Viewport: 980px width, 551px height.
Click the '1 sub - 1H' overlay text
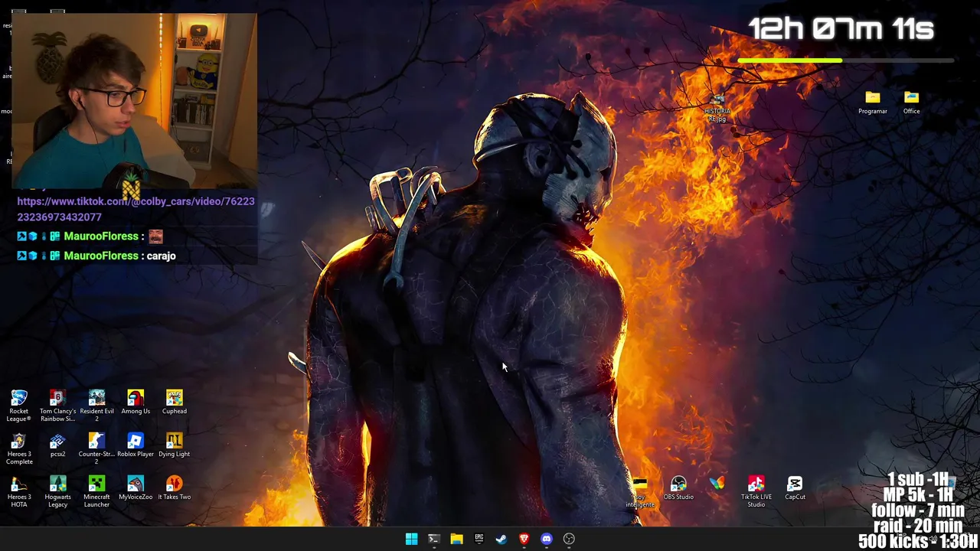point(917,480)
